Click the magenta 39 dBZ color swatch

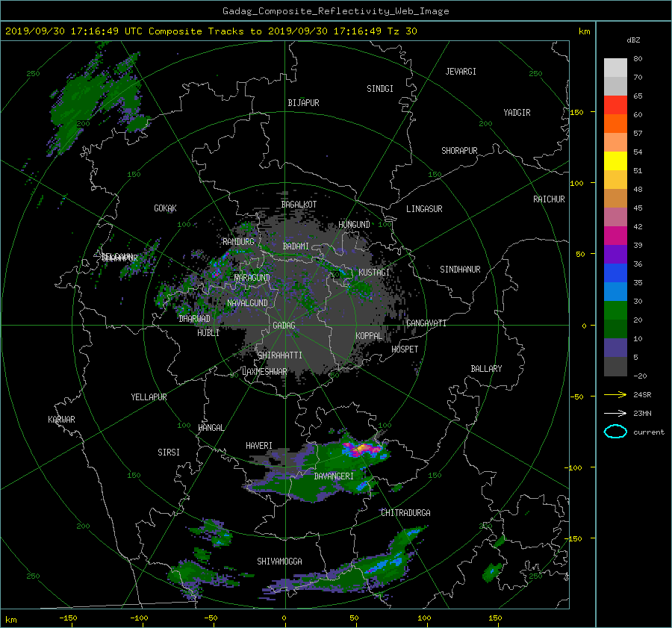(615, 235)
